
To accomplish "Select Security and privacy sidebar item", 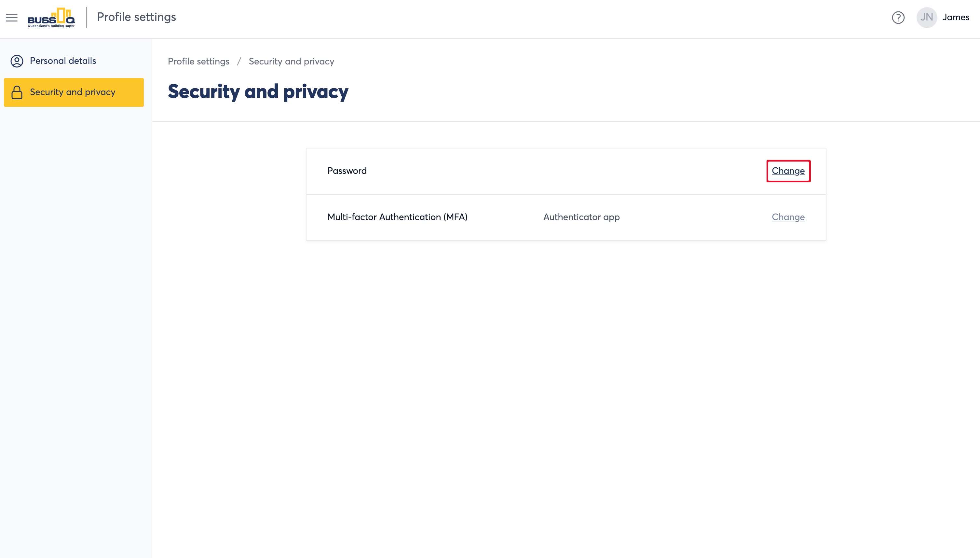I will pos(74,92).
